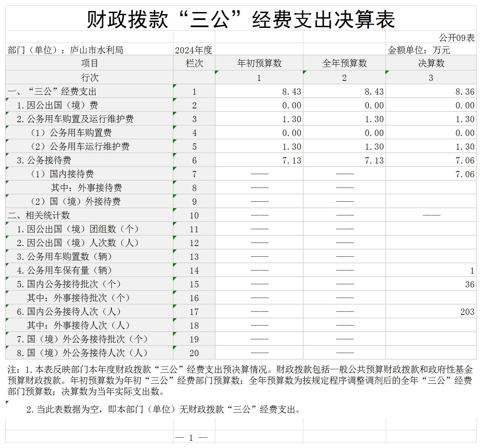This screenshot has height=448, width=482.
Task: Click the 决算数 column header
Action: (431, 63)
